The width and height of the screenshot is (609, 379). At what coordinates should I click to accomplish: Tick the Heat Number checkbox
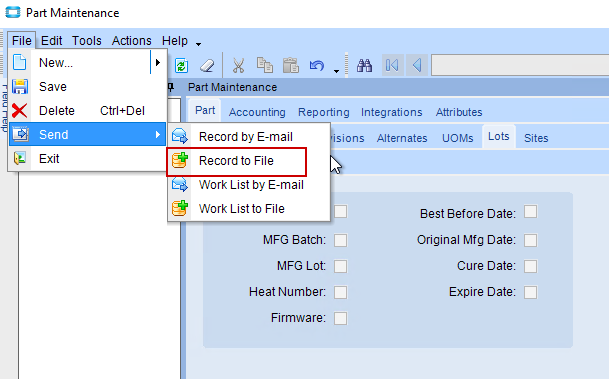pyautogui.click(x=341, y=292)
